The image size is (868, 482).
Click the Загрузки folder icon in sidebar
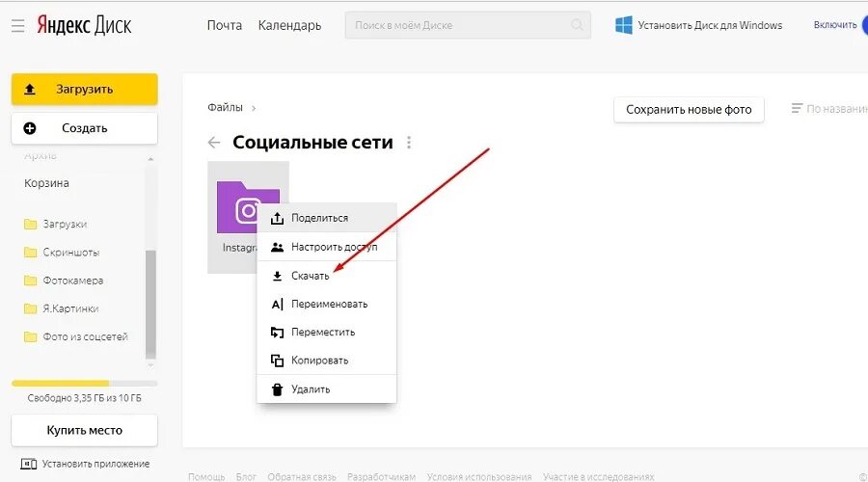click(x=31, y=224)
